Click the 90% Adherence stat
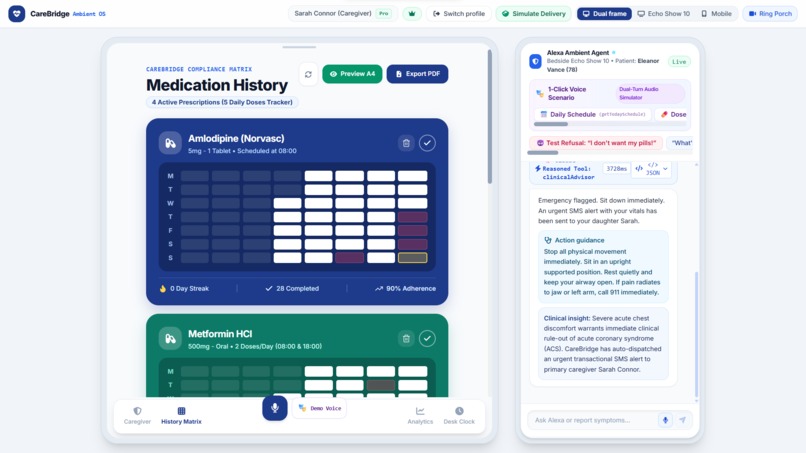 click(x=406, y=288)
